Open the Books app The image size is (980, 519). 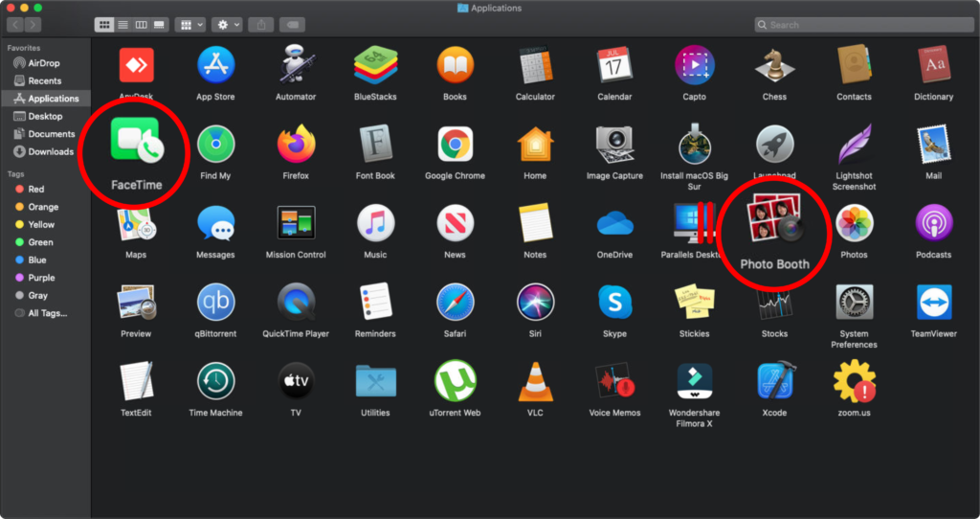coord(455,65)
